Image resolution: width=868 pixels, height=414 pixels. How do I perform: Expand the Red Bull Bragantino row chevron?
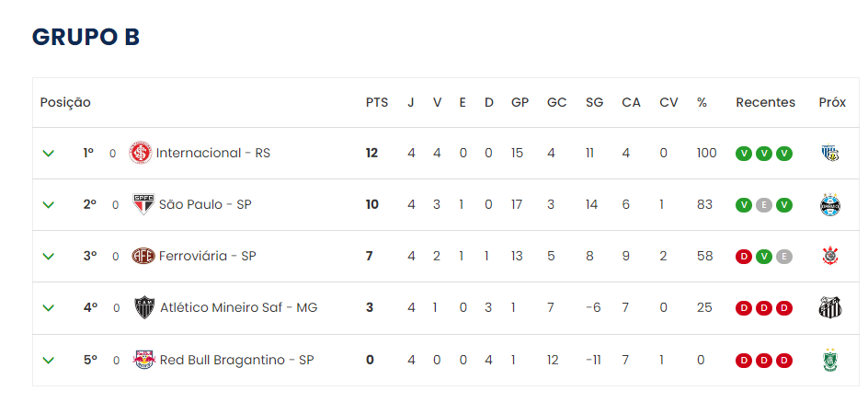(49, 361)
